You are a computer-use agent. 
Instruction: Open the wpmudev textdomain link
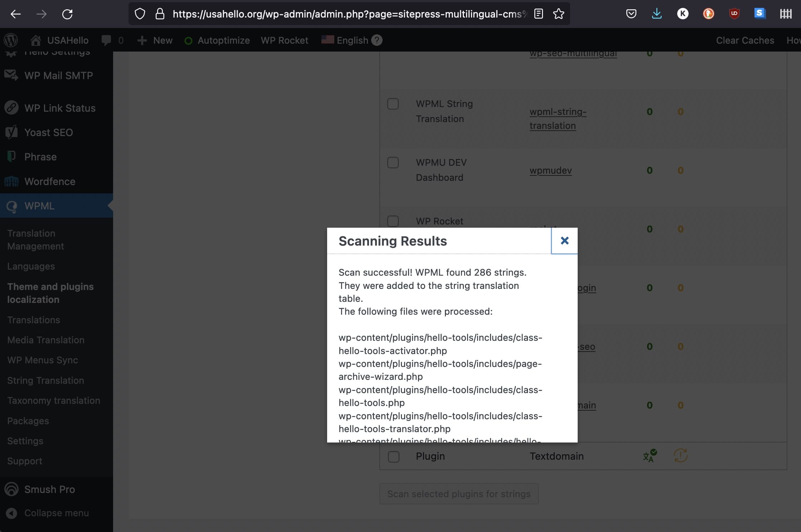coord(550,170)
